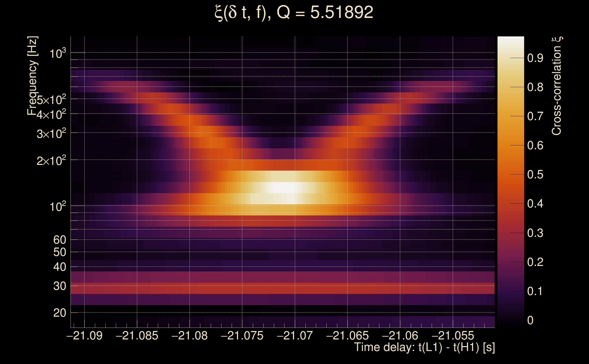Click the orange colorbar region near 0.6
The height and width of the screenshot is (364, 589).
tap(510, 145)
